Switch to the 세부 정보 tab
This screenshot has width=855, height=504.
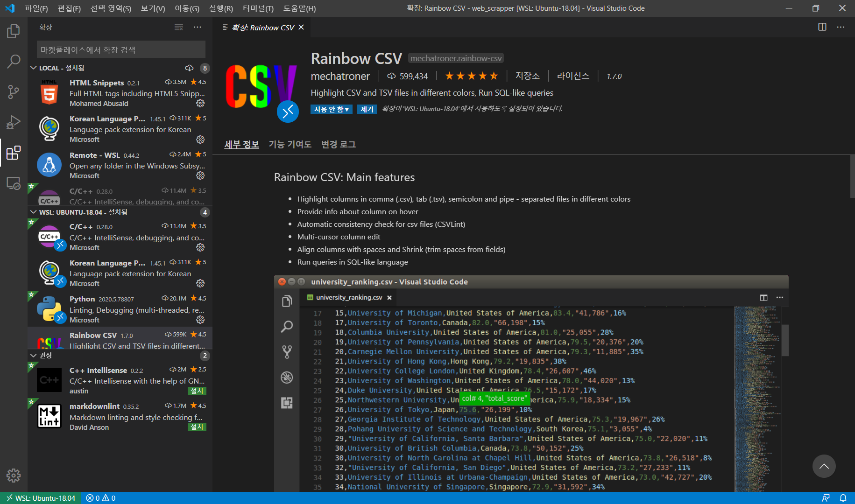(241, 144)
